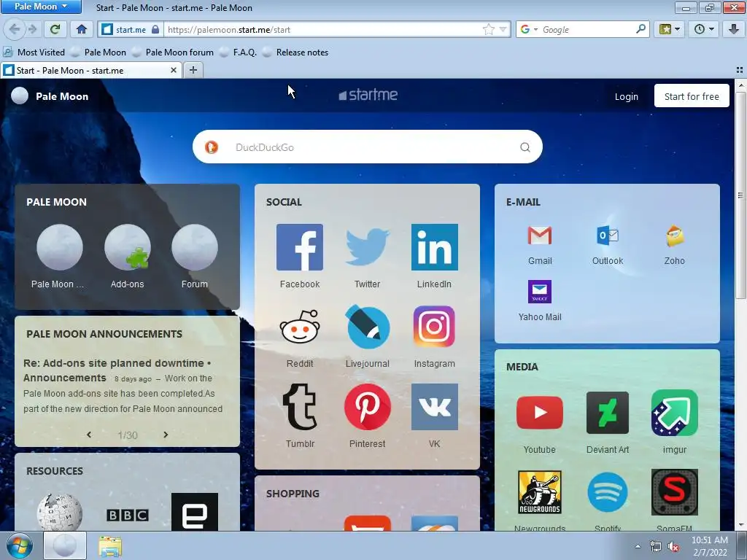The image size is (747, 560).
Task: Click the Start for free button
Action: click(x=692, y=96)
